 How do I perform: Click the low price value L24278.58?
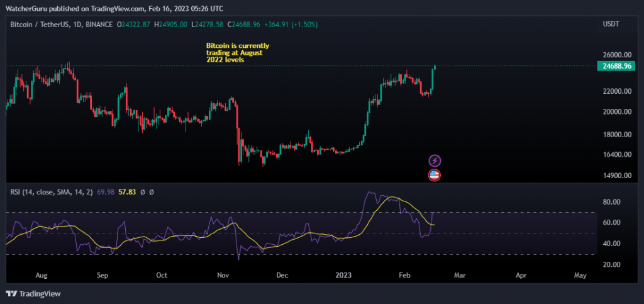[x=208, y=25]
